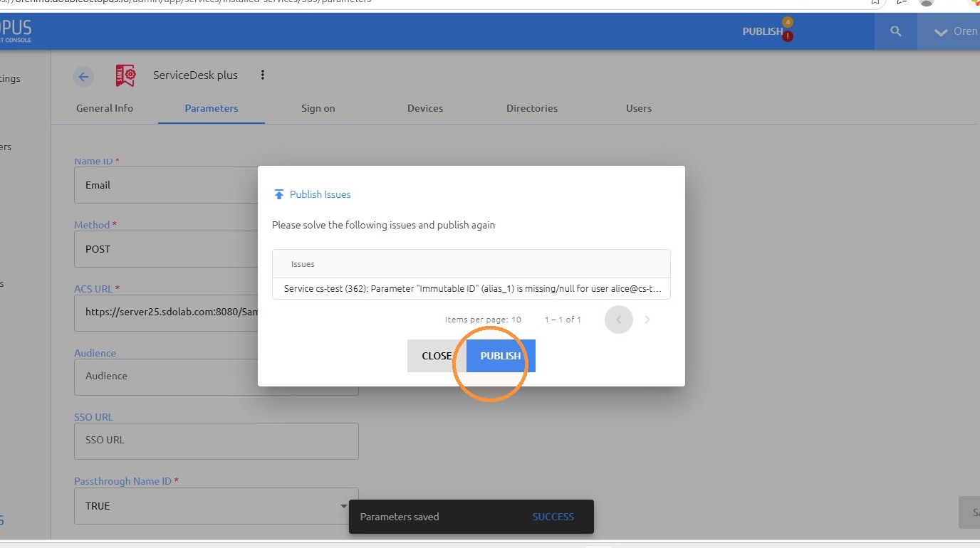Open the Method POST dropdown
Viewport: 980px width, 548px height.
pyautogui.click(x=166, y=249)
